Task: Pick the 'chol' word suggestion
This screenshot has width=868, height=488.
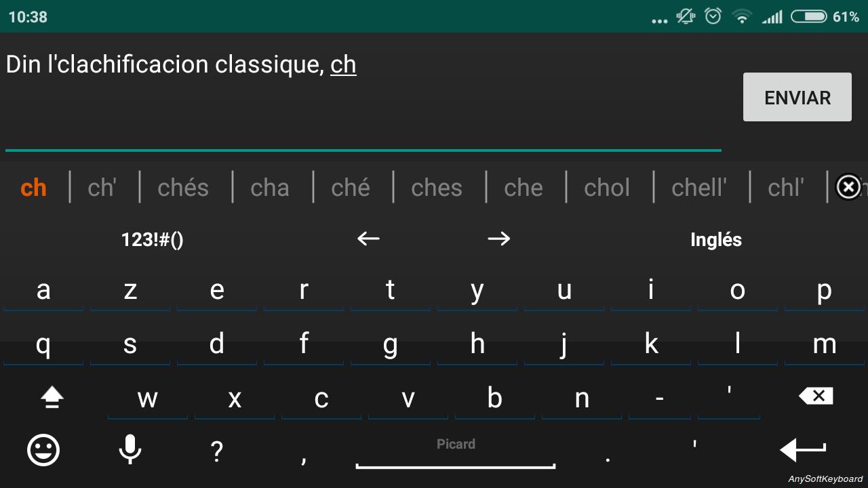Action: click(x=607, y=188)
